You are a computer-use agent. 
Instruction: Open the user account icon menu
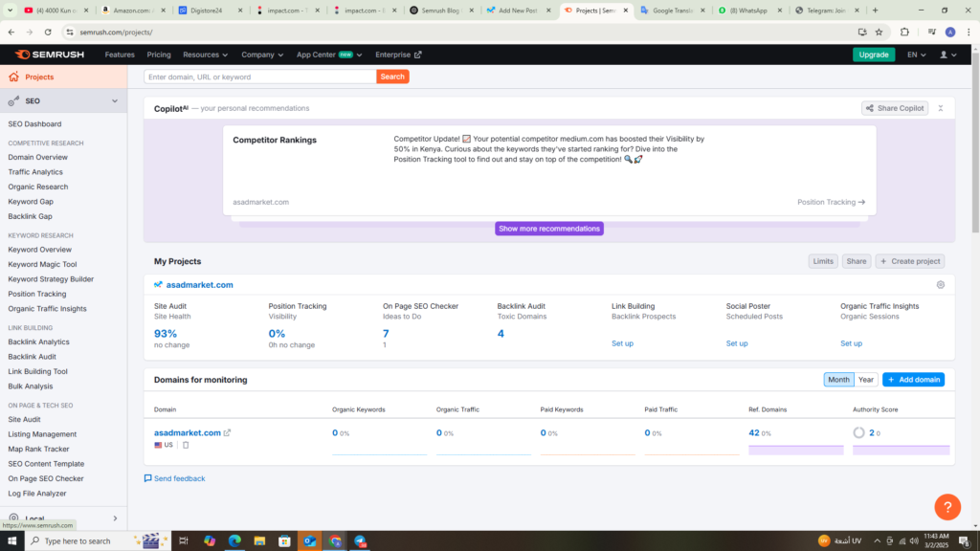click(x=948, y=55)
